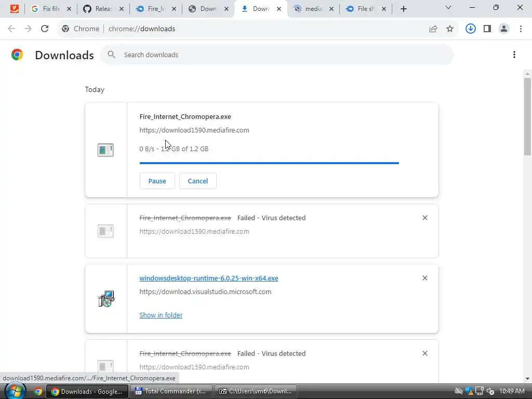The width and height of the screenshot is (532, 399).
Task: Click the scrollbar down arrow
Action: (527, 379)
